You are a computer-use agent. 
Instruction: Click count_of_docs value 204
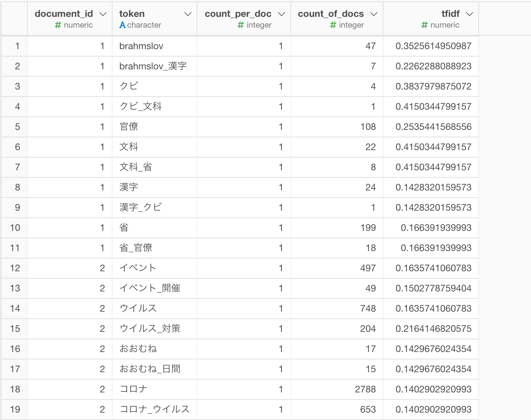pyautogui.click(x=368, y=329)
